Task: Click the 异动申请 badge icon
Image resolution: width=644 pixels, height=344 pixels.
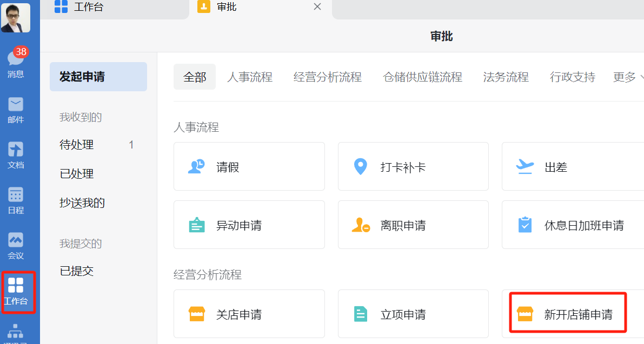Action: (196, 225)
